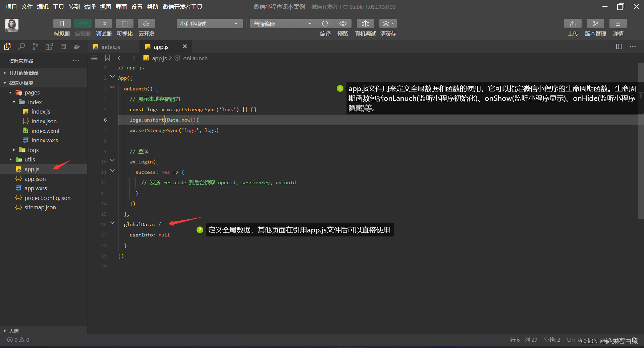644x348 pixels.
Task: Open the 项目 menu
Action: 11,7
